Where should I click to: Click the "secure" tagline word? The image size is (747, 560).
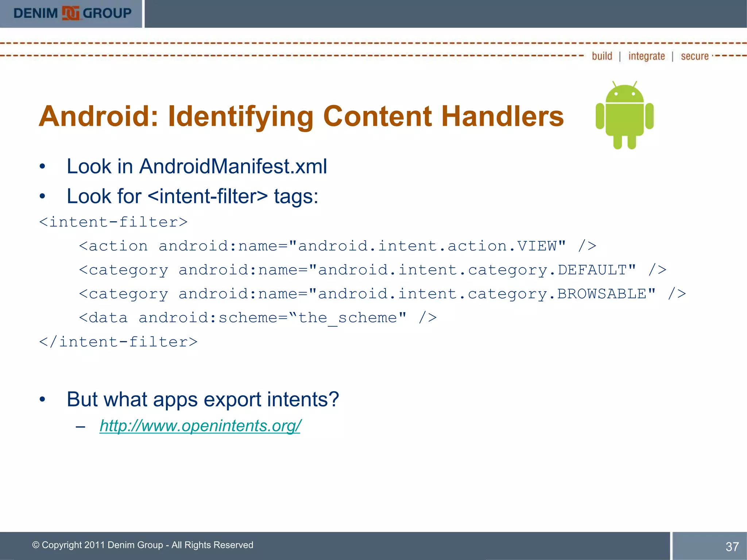pos(694,56)
